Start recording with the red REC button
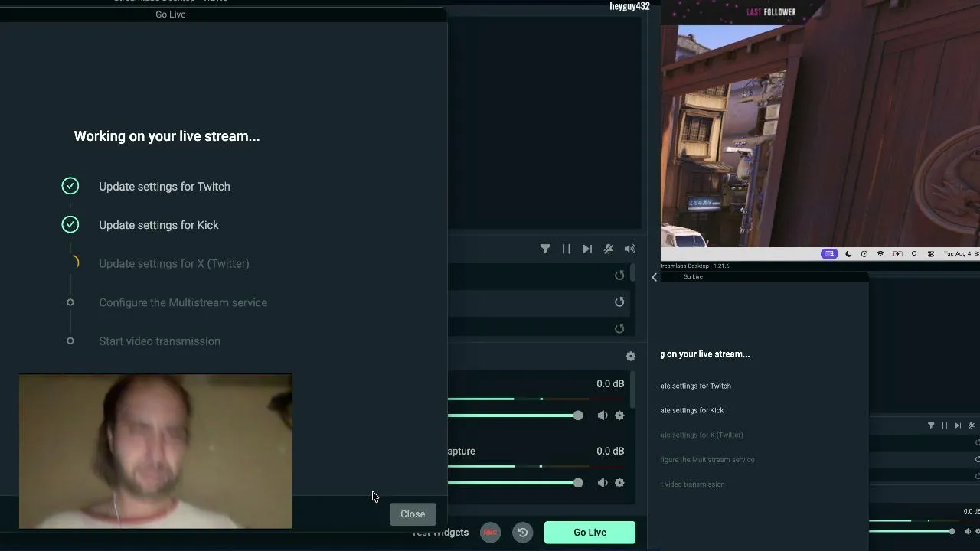Image resolution: width=980 pixels, height=551 pixels. point(490,533)
